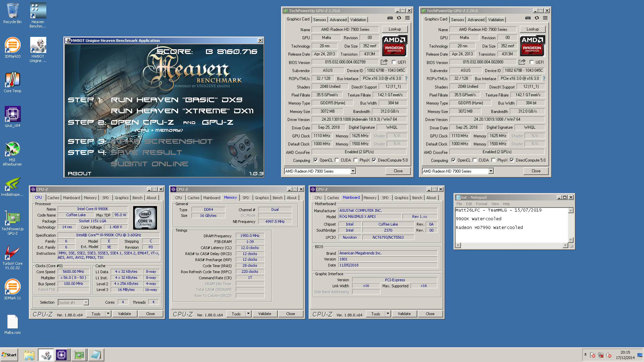Toggle CUDA checkbox in right GPU-Z window

tap(475, 160)
